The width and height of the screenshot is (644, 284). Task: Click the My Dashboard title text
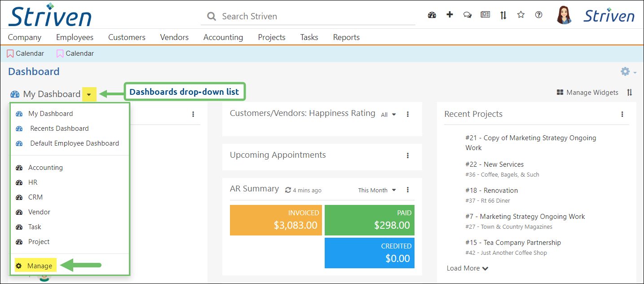tap(52, 94)
